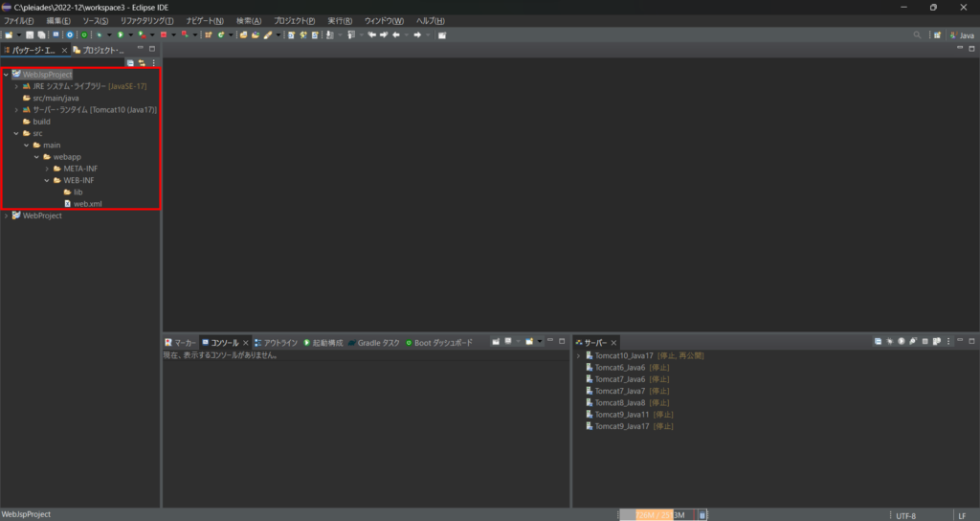
Task: Click the search magnifier icon at top right
Action: tap(917, 34)
